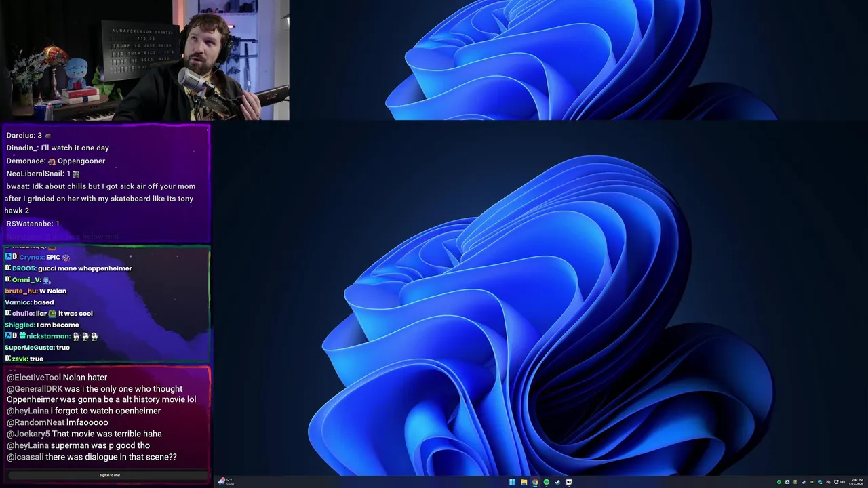
Task: Click 'based' message by Varnicc
Action: (x=43, y=302)
